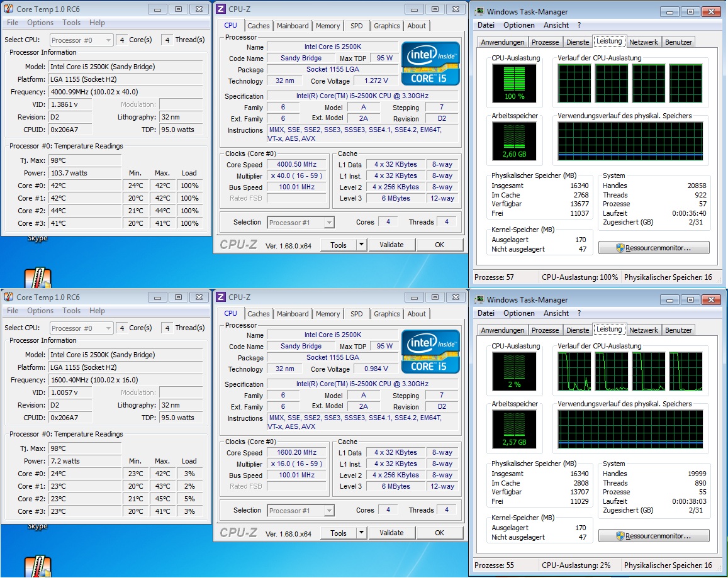Click the desktop shortcut icon below the upper Skype label
The width and height of the screenshot is (728, 578).
(x=38, y=277)
